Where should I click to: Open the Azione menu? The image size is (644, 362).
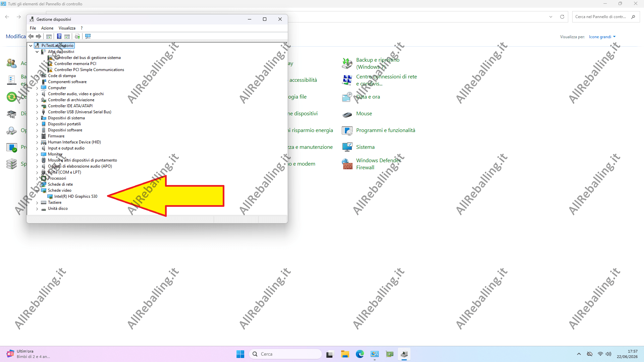tap(47, 28)
